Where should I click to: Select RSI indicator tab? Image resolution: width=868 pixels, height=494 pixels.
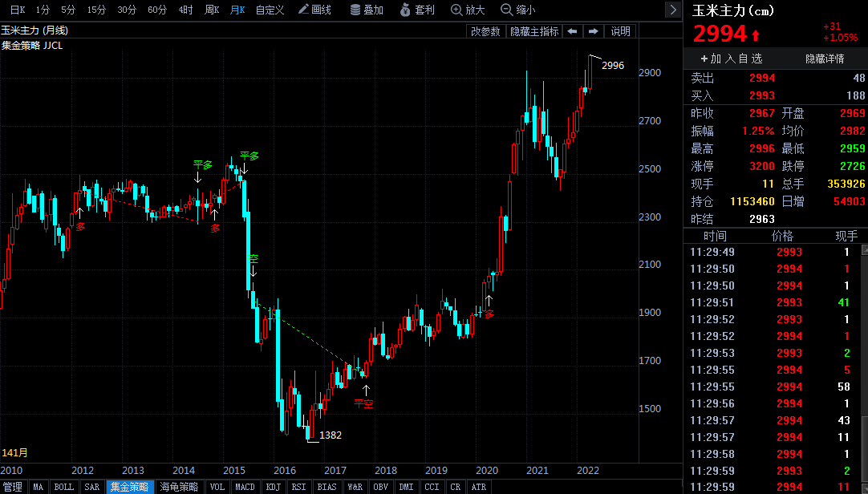pos(299,487)
